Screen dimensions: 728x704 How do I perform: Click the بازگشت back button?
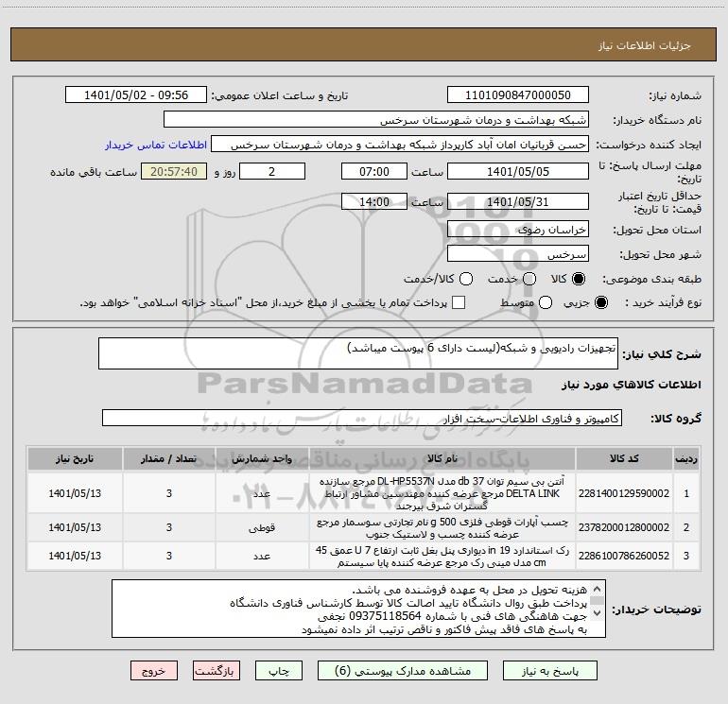[x=217, y=671]
